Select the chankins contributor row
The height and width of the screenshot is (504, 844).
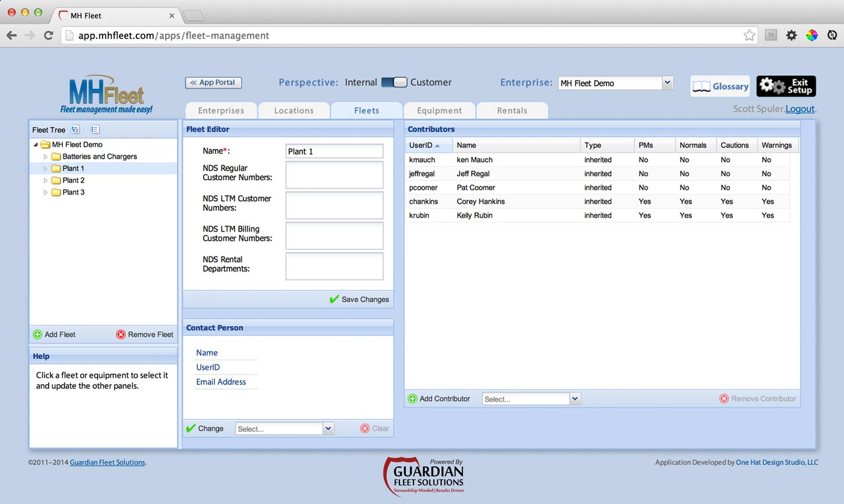coord(597,202)
